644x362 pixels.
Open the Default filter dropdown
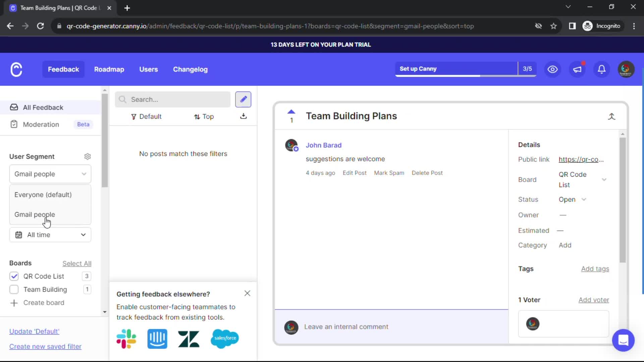click(x=146, y=116)
